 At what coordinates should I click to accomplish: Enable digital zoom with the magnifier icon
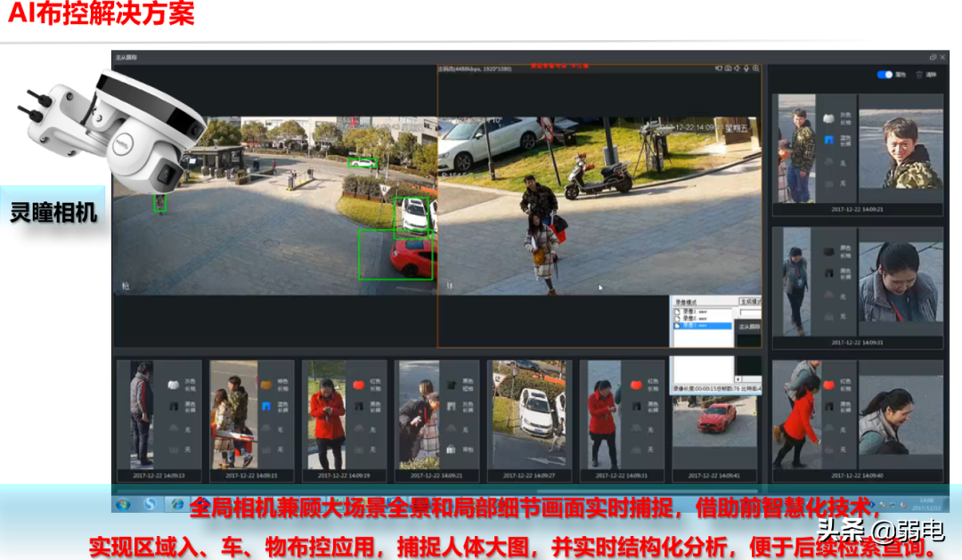[x=755, y=69]
